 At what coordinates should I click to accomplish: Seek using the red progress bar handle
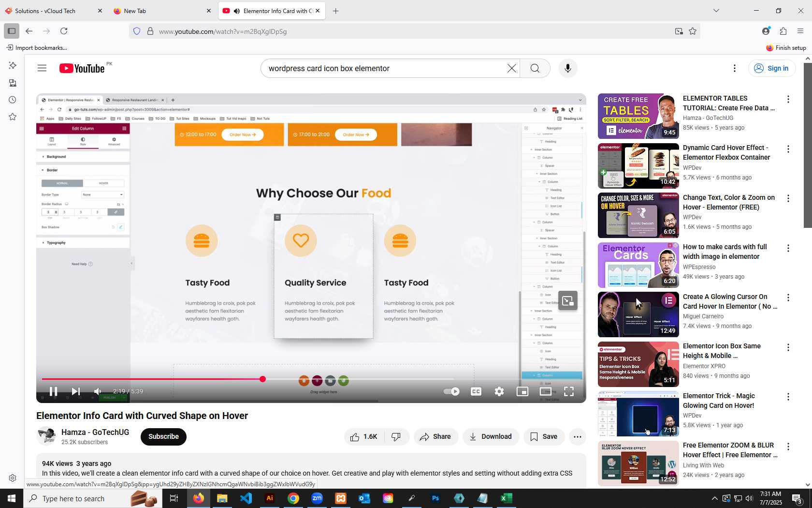tap(262, 379)
